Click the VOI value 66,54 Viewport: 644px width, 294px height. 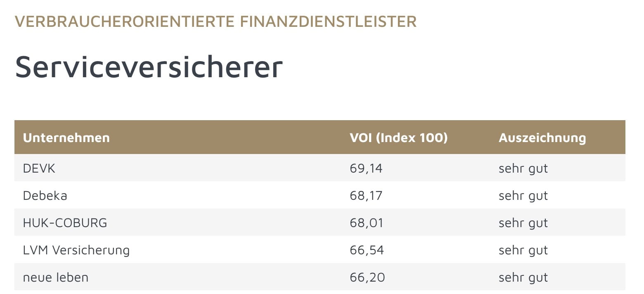point(367,250)
